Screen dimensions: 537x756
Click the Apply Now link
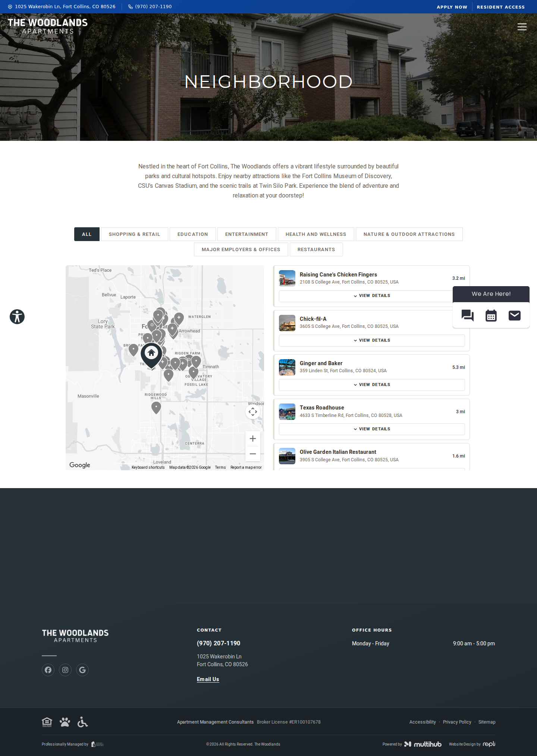coord(452,7)
